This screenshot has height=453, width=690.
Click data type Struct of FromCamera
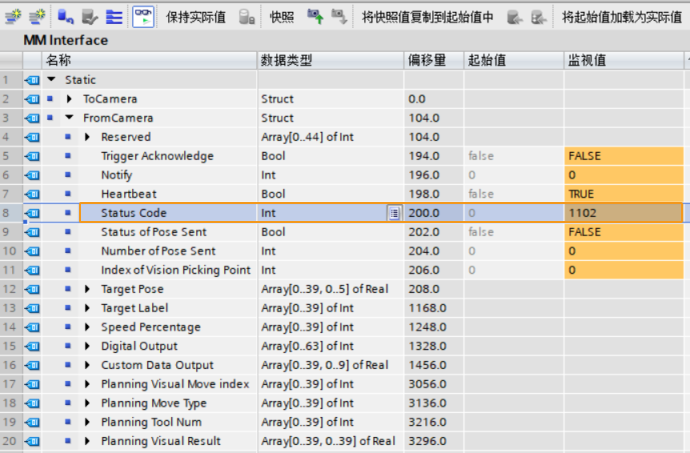[x=330, y=118]
